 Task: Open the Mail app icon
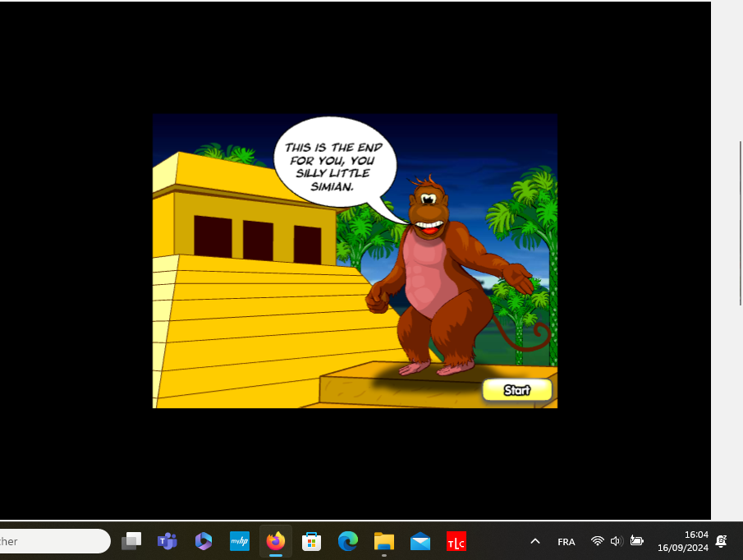tap(420, 541)
